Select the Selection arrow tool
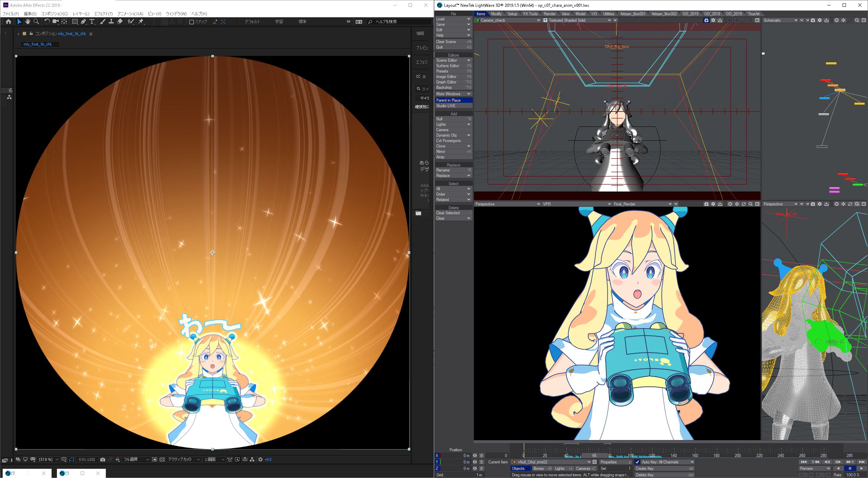The width and height of the screenshot is (868, 478). point(19,22)
